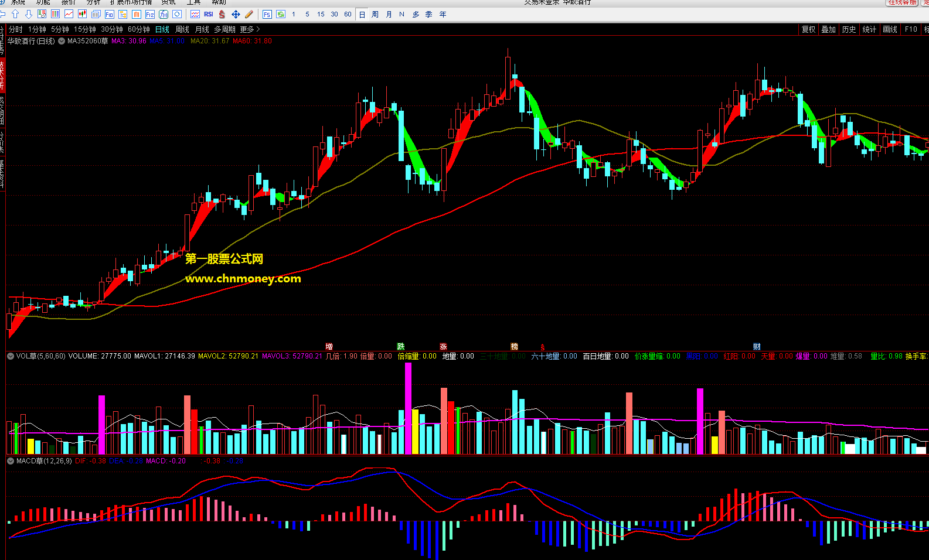929x560 pixels.
Task: Switch toolbar period to 30 minutes
Action: 334,14
